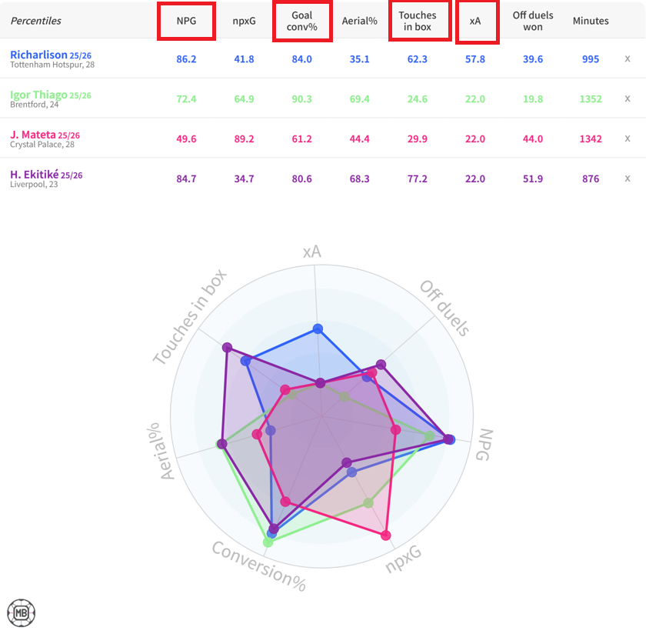Click the Minutes column header
Viewport: 649px width, 644px height.
(591, 21)
